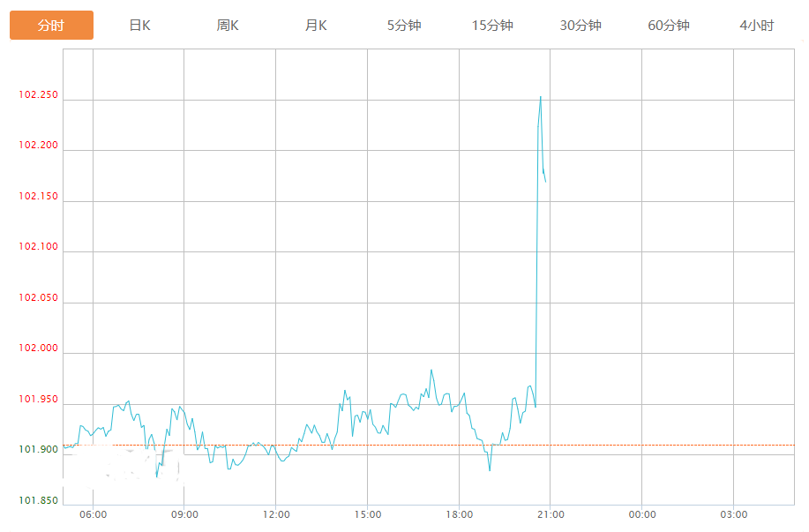Click the 18:00 time axis label
The height and width of the screenshot is (532, 809).
[x=460, y=514]
